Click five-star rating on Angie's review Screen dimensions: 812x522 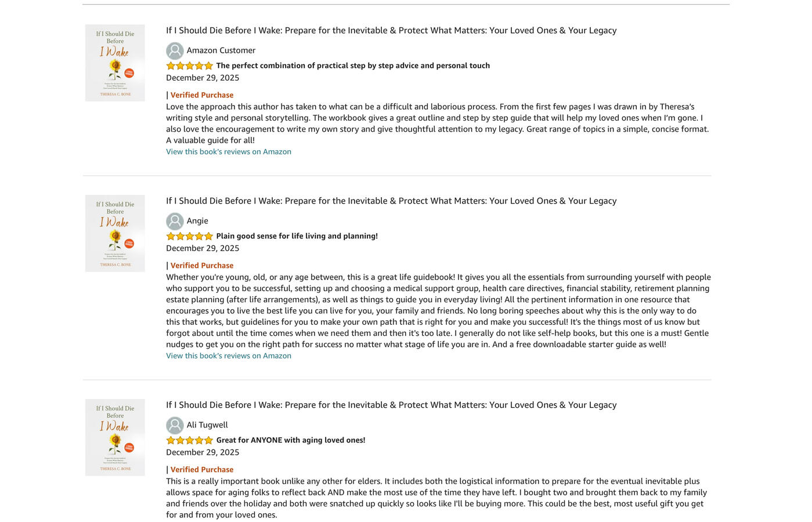[x=189, y=237]
